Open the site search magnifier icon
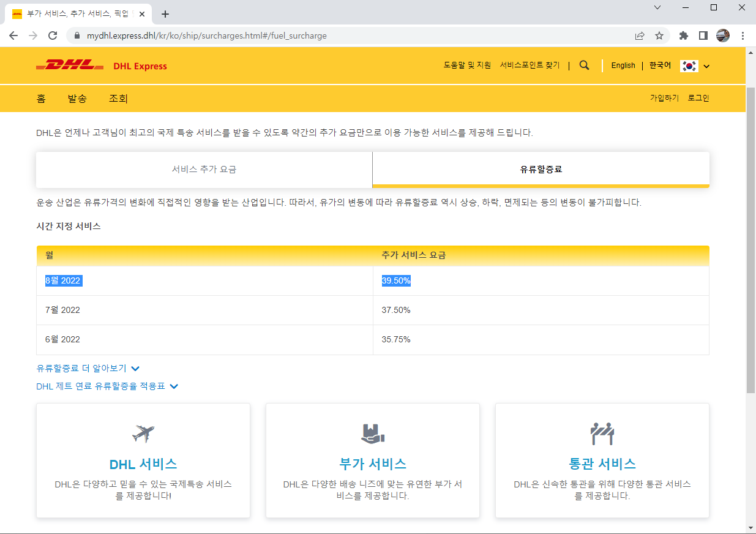The image size is (756, 534). tap(584, 66)
